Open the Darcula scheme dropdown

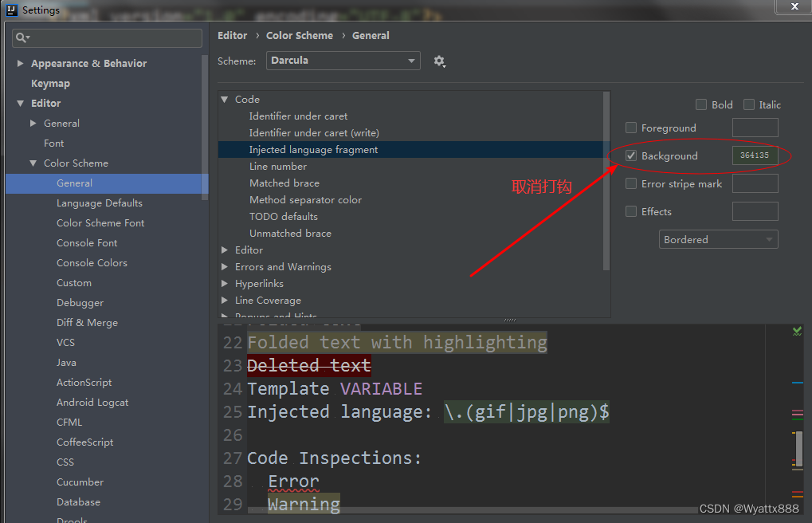[343, 61]
